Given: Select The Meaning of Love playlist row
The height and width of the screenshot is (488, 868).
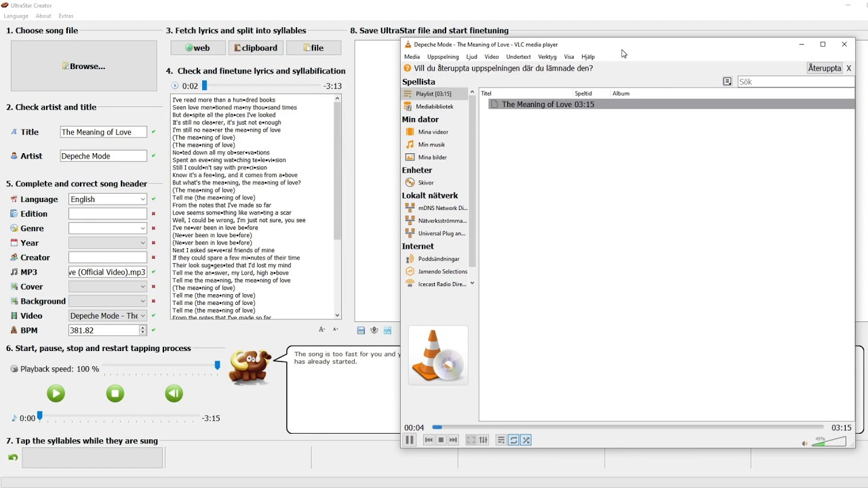Looking at the screenshot, I should click(x=671, y=104).
